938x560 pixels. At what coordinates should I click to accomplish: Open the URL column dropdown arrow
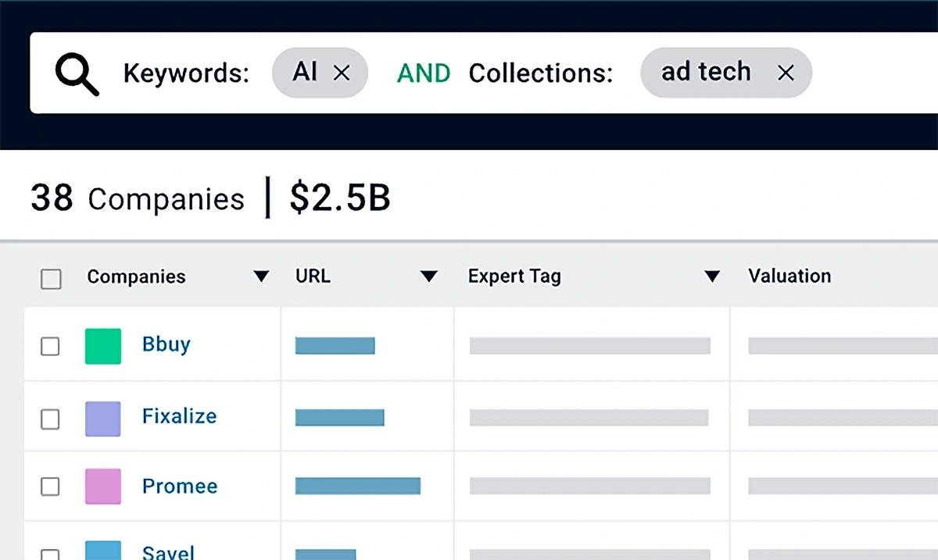coord(428,276)
